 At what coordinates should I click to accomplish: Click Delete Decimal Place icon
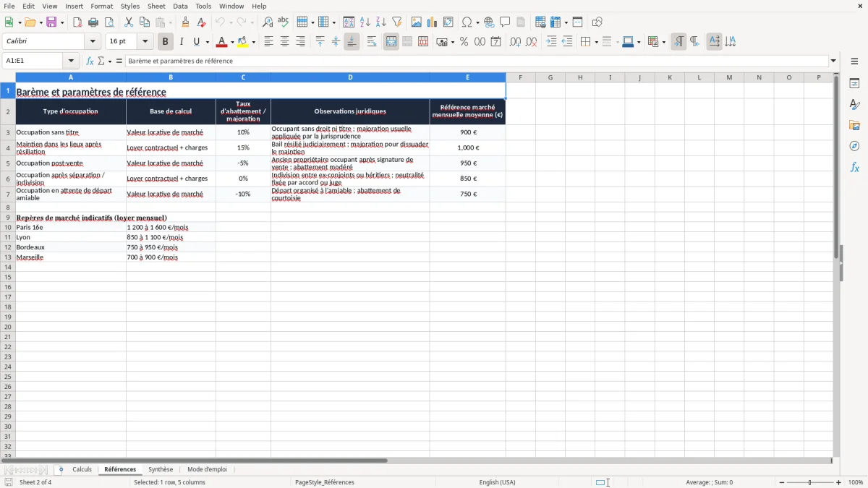click(x=531, y=42)
